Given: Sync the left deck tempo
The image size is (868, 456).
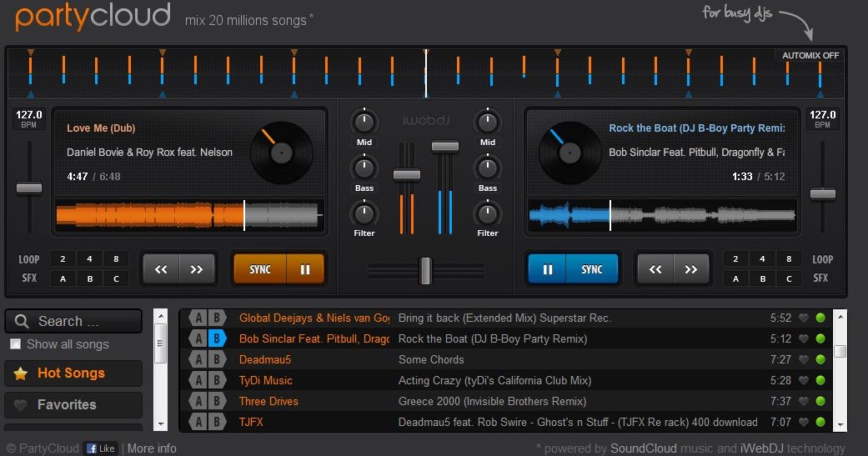Looking at the screenshot, I should (x=259, y=269).
